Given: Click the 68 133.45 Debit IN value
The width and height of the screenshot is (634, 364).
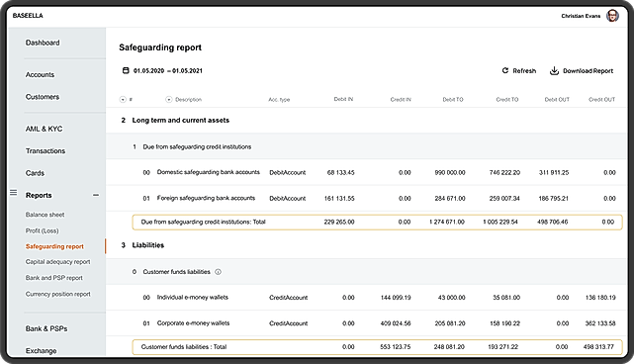Looking at the screenshot, I should pos(340,173).
